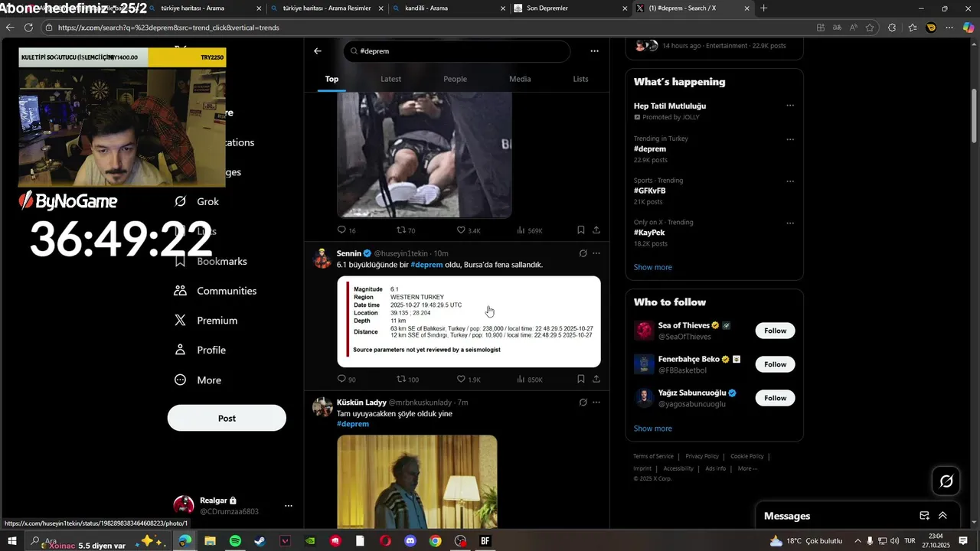The width and height of the screenshot is (980, 551).
Task: Open the Terms of Service link
Action: 653,456
